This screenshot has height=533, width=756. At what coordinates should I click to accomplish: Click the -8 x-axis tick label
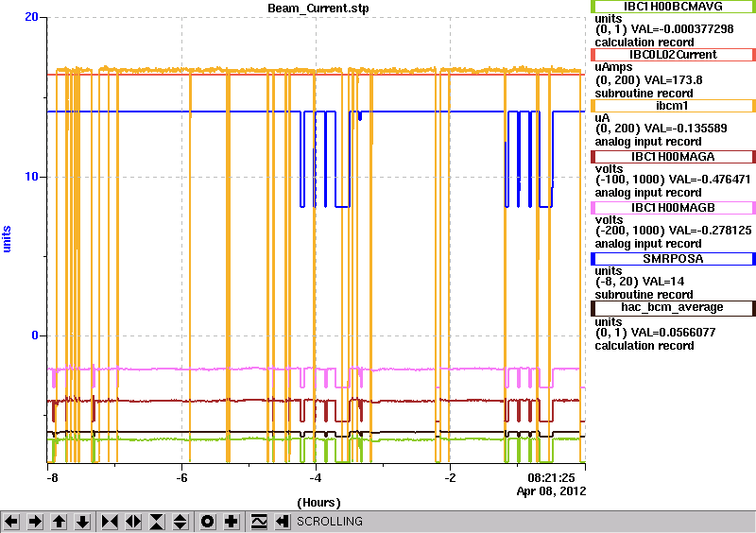click(52, 478)
